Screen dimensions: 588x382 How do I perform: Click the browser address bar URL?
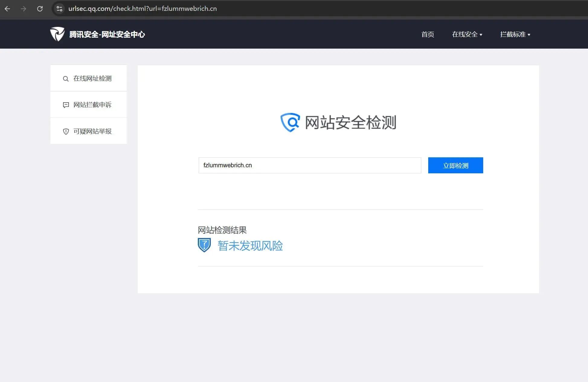click(x=143, y=9)
